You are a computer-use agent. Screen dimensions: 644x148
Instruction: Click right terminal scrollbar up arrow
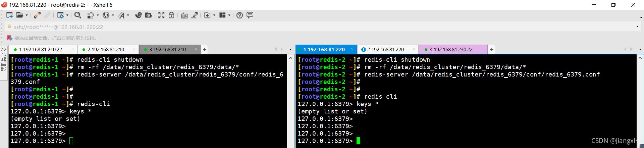pos(640,58)
